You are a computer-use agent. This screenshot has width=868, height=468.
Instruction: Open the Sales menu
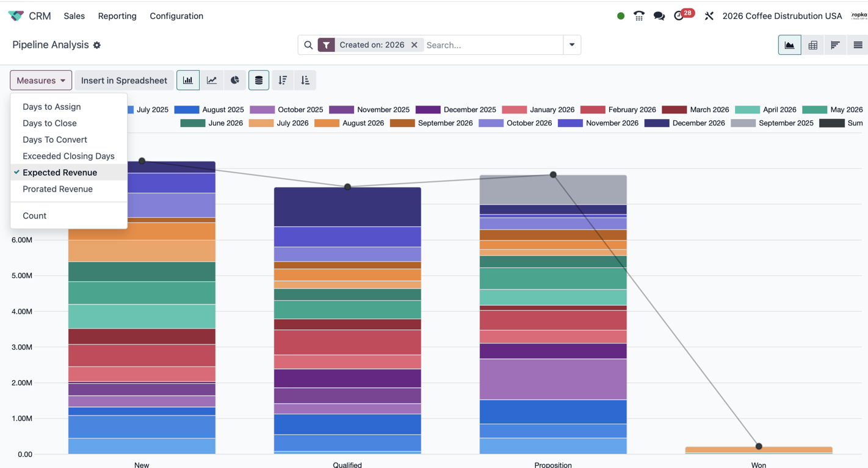[74, 16]
